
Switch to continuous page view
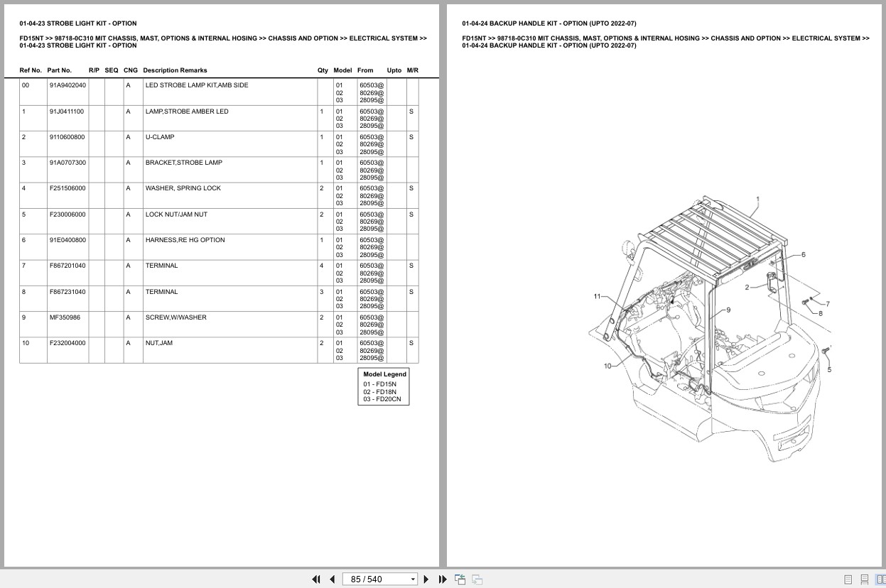pyautogui.click(x=865, y=579)
